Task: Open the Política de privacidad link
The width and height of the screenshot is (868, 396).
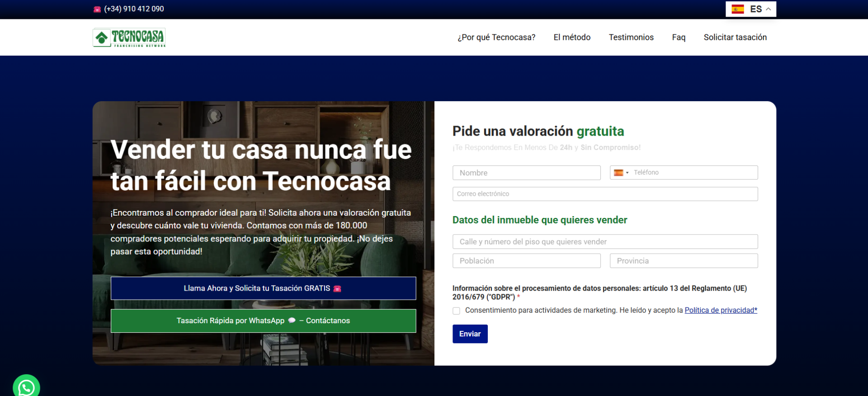Action: (721, 310)
